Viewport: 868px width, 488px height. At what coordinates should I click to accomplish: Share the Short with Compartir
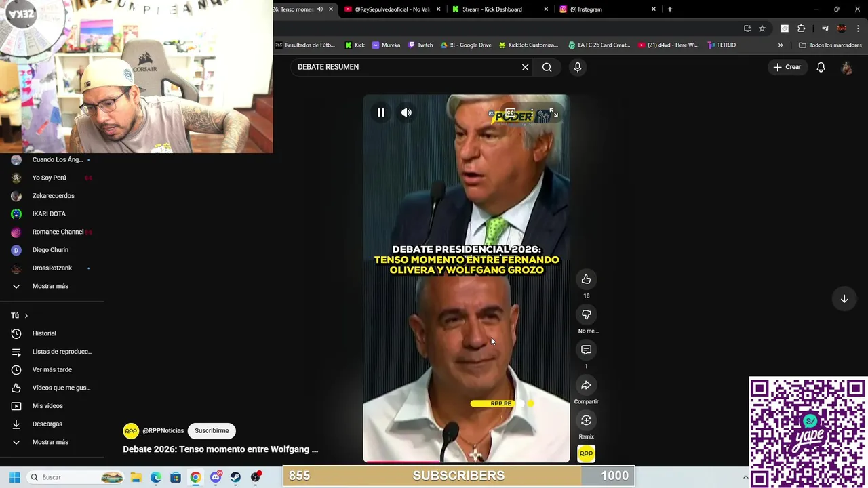pos(586,385)
